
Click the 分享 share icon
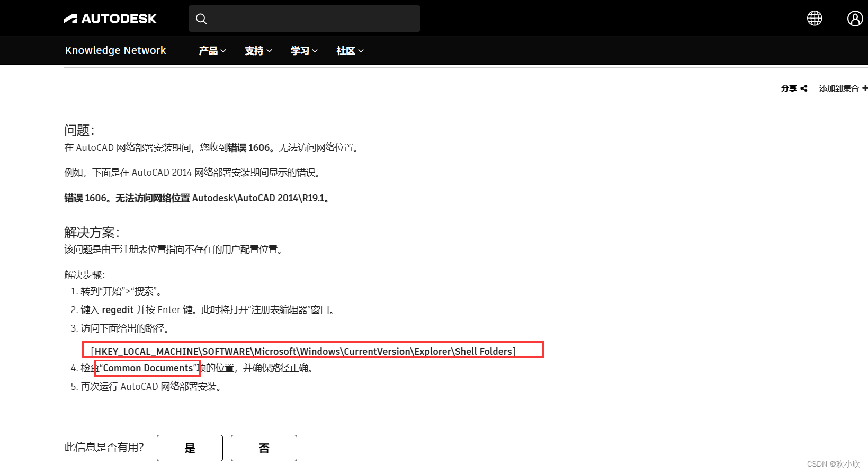pyautogui.click(x=803, y=88)
